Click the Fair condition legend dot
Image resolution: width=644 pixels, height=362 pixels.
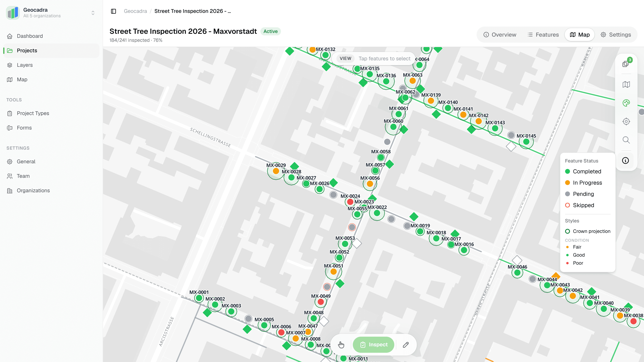[x=568, y=247]
